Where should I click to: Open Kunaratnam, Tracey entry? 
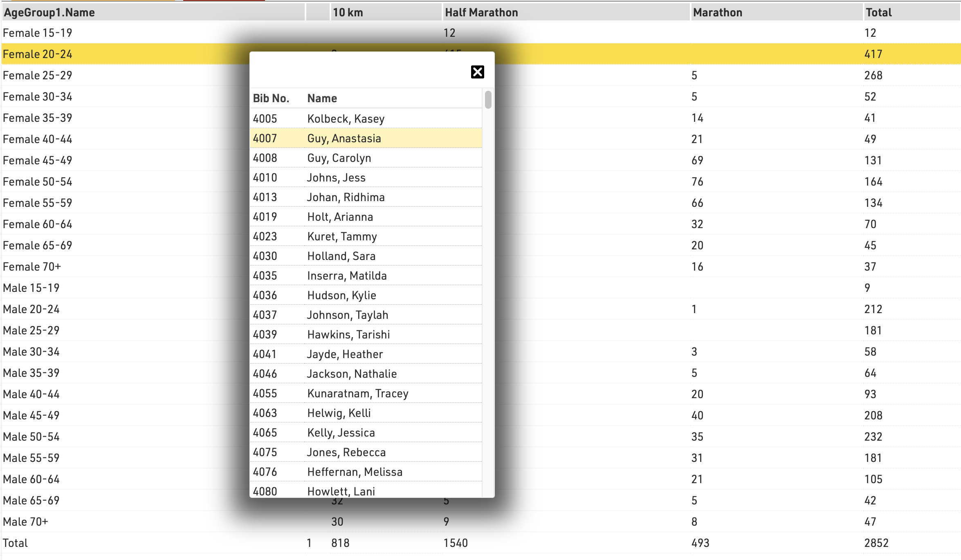[357, 394]
